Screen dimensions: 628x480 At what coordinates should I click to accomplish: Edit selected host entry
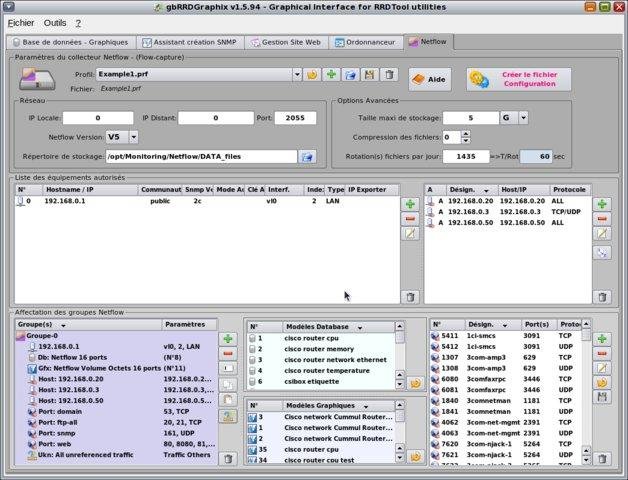coord(602,234)
